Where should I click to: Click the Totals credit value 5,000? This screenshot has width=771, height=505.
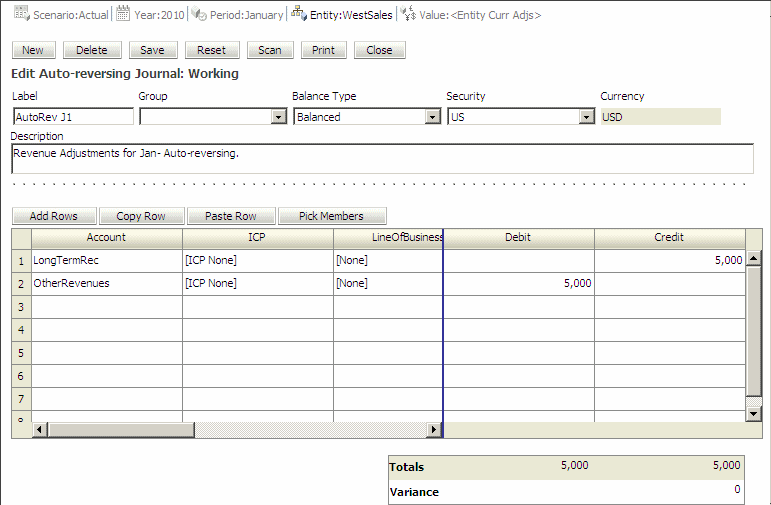pos(727,465)
